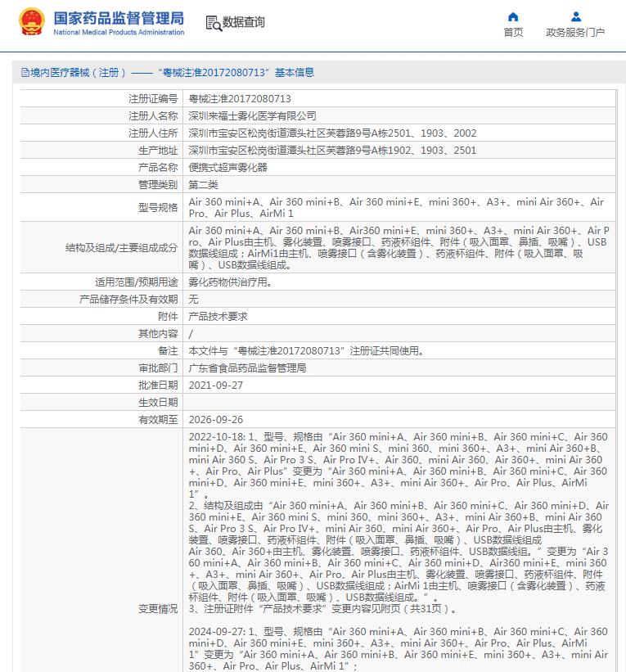Viewport: 626px width, 672px height.
Task: Click the / value in 其他内容 row
Action: click(191, 333)
